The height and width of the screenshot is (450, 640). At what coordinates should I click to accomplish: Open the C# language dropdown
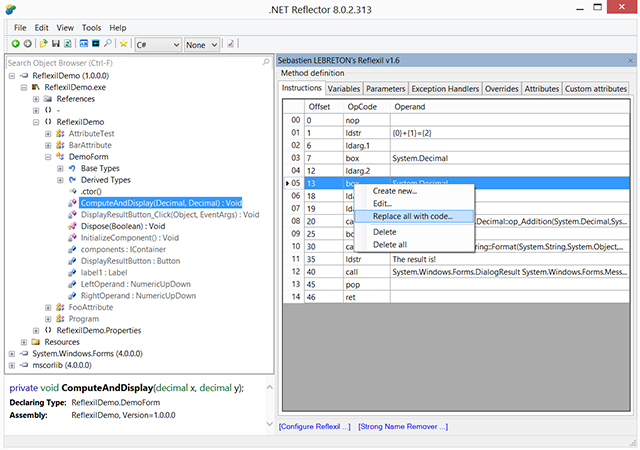[158, 45]
